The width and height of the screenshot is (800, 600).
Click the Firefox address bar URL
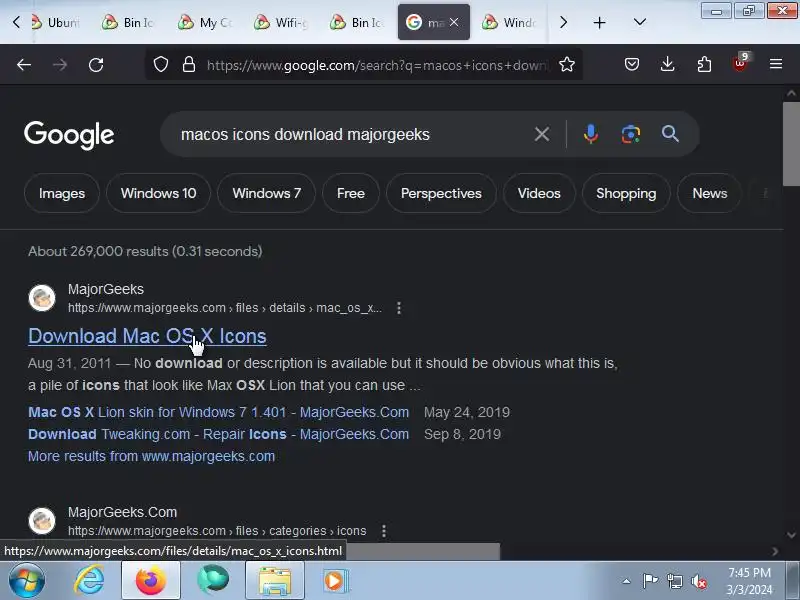point(378,65)
